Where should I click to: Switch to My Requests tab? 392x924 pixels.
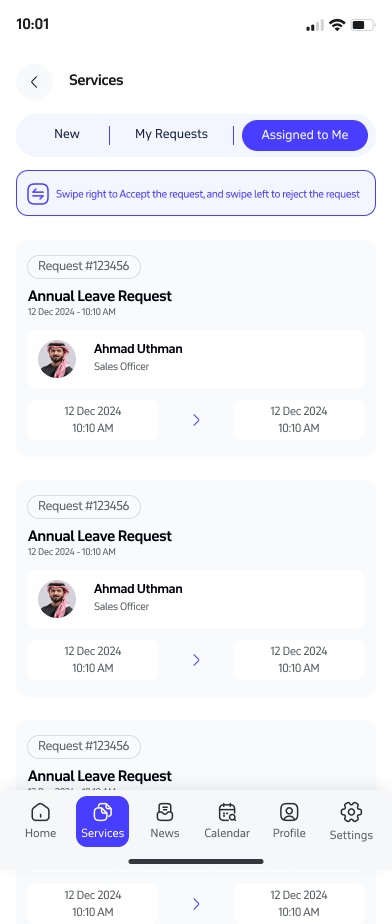pos(172,134)
